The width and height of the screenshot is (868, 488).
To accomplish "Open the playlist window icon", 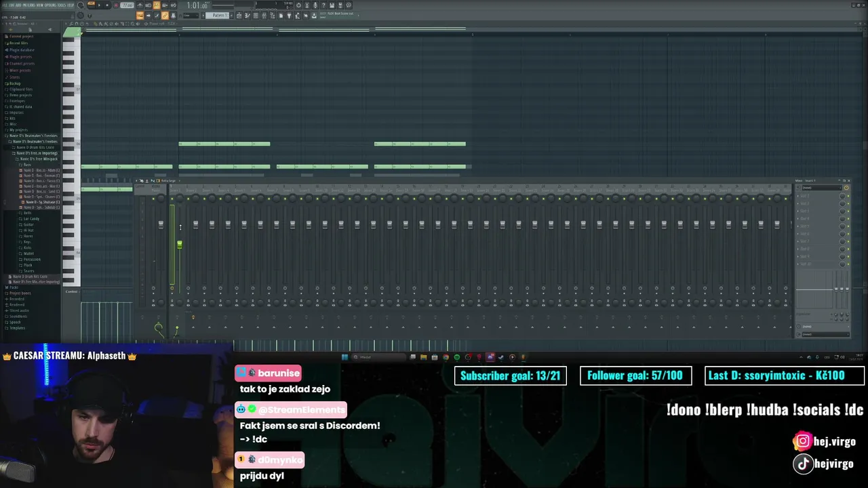I will click(238, 15).
